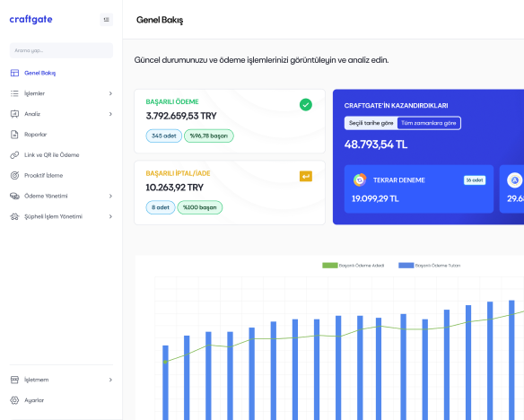This screenshot has height=420, width=524.
Task: Expand the Analiz menu chevron
Action: click(x=110, y=114)
